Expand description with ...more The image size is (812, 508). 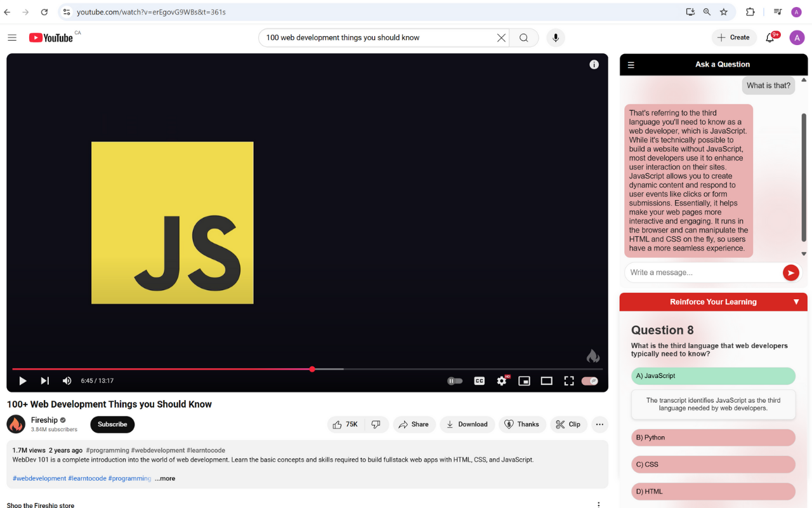pyautogui.click(x=165, y=478)
